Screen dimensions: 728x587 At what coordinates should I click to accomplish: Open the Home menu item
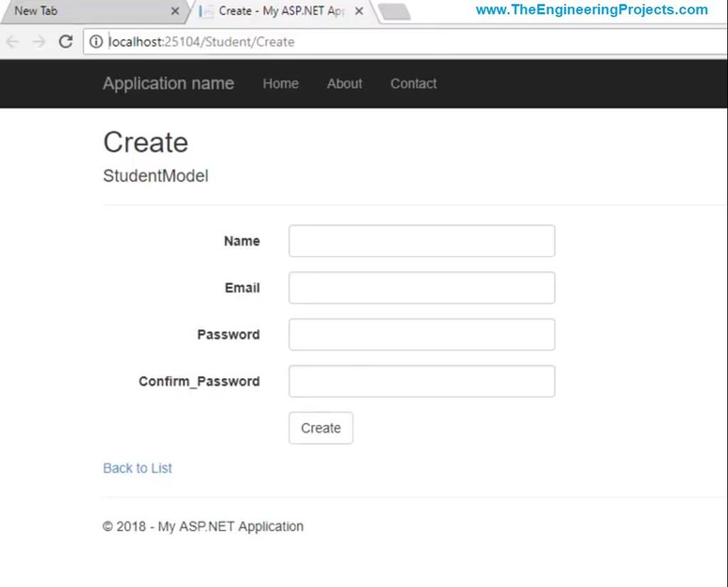(x=280, y=84)
